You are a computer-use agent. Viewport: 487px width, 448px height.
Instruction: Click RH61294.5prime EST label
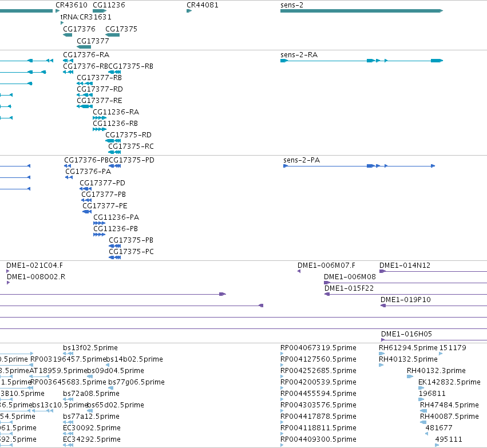click(x=408, y=348)
